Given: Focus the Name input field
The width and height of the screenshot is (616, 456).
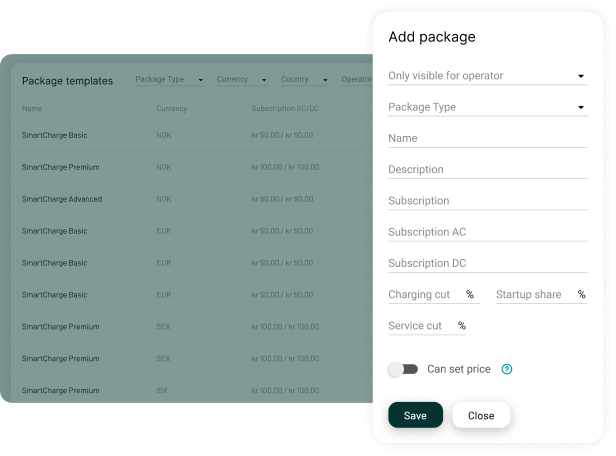Looking at the screenshot, I should coord(487,138).
